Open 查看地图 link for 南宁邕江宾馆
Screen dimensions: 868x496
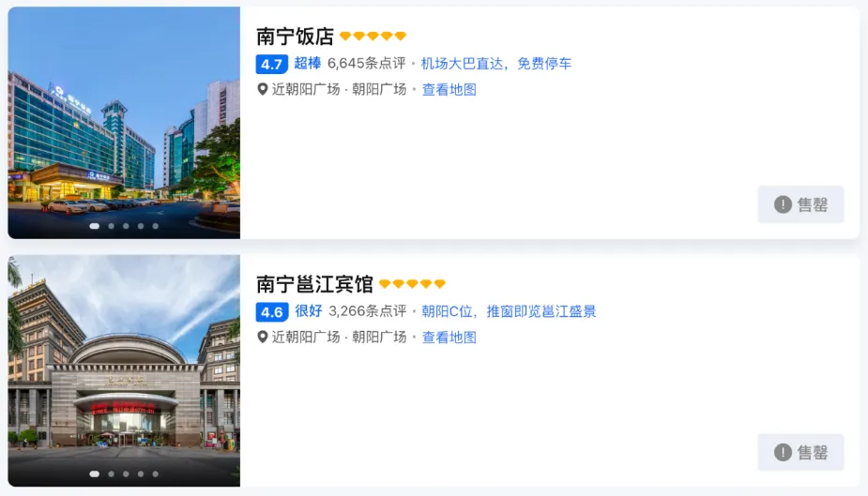(449, 338)
